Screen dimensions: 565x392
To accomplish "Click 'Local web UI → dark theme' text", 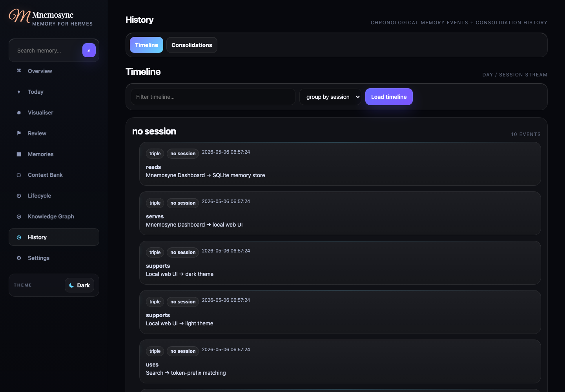I will click(180, 274).
